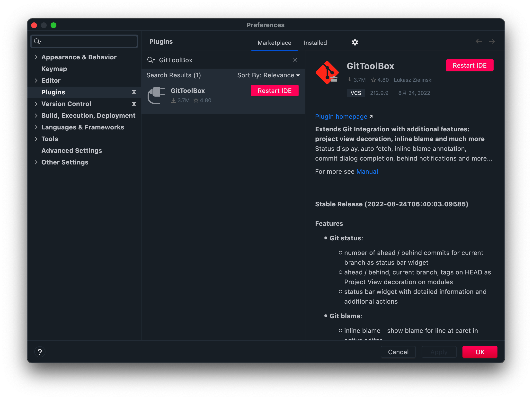Open the Sort By Relevance dropdown
Screen dimensions: 532x399
[x=268, y=75]
